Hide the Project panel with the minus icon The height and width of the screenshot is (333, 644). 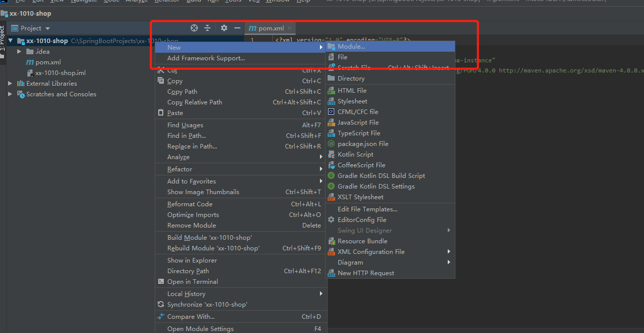(237, 28)
